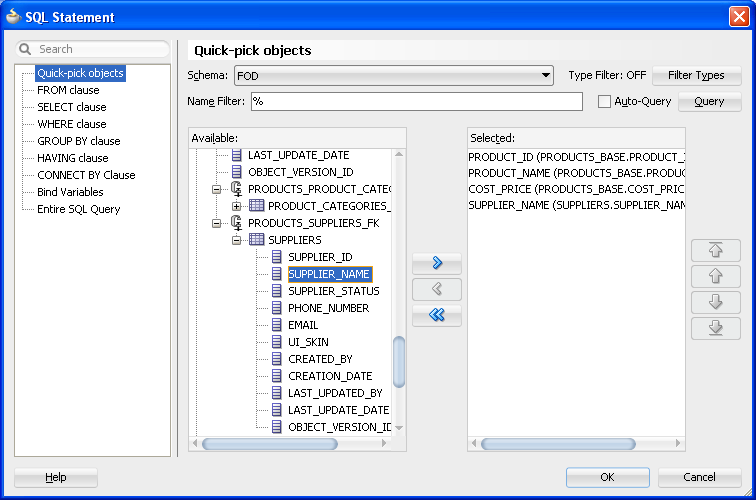
Task: Open the HAVING clause page
Action: point(72,158)
